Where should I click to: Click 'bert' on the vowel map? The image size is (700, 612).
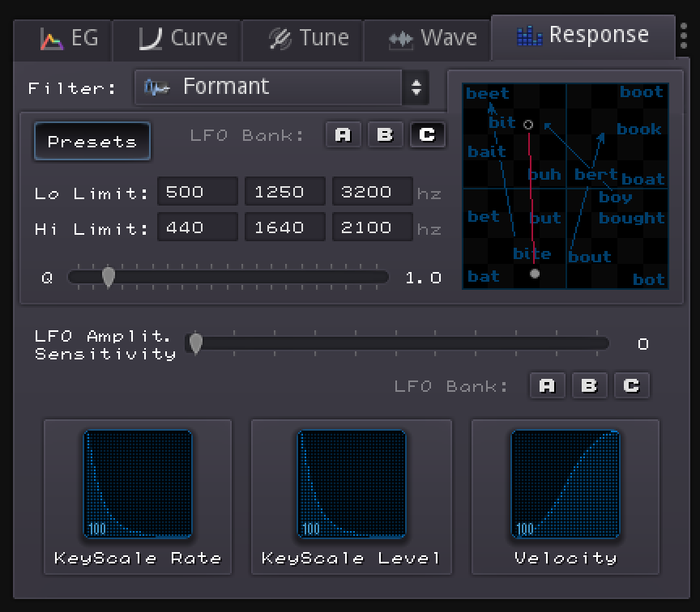(x=596, y=174)
